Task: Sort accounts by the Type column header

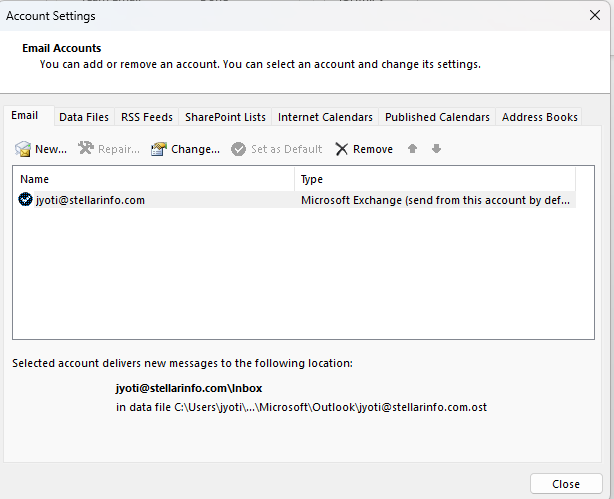Action: 435,179
